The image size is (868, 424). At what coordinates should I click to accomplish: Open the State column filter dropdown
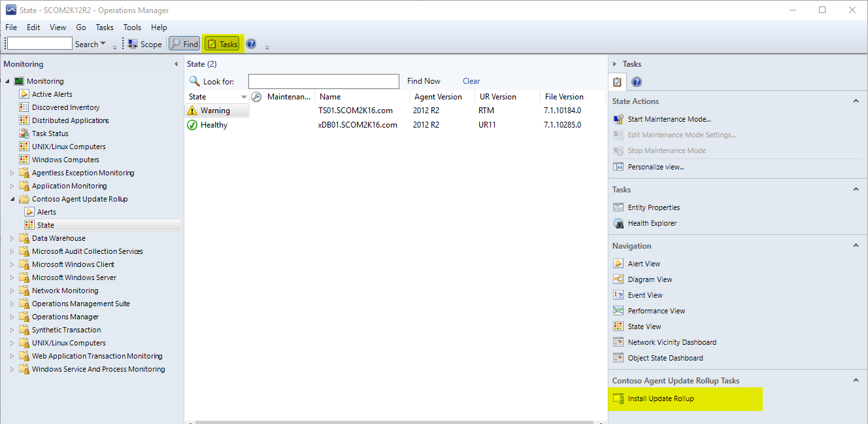coord(244,97)
